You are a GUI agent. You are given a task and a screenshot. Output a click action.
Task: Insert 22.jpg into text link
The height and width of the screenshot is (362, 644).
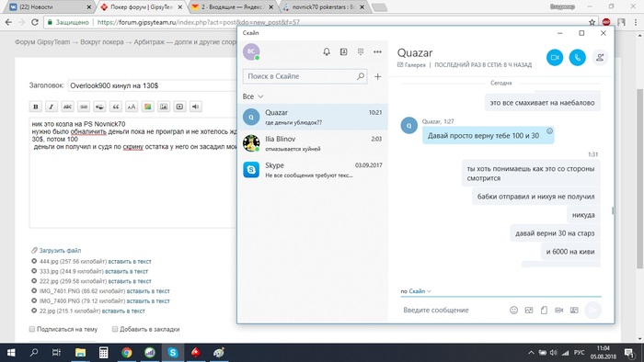click(x=123, y=311)
